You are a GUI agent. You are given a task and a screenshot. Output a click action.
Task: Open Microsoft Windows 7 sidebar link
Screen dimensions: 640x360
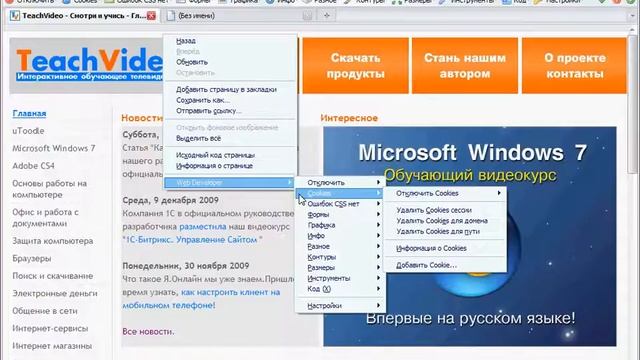pos(53,149)
